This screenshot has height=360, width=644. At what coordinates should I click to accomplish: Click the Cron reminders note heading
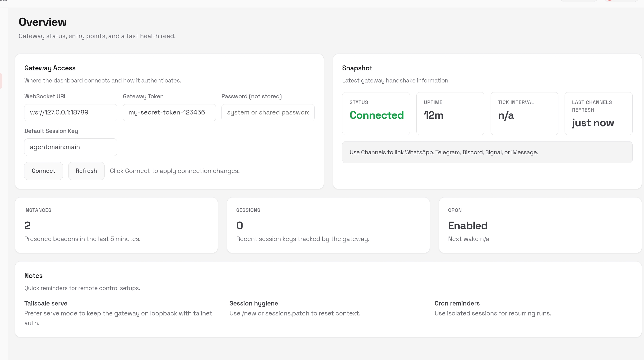pyautogui.click(x=457, y=303)
